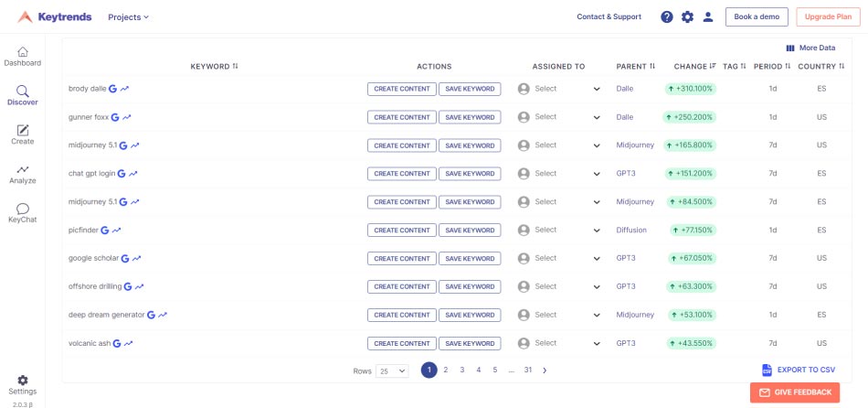This screenshot has width=868, height=408.
Task: Show trend chart for chat gpt login
Action: [x=133, y=174]
